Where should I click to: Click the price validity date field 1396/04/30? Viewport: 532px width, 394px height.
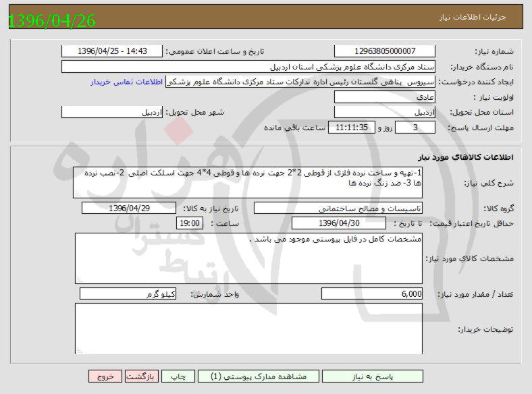(x=339, y=223)
